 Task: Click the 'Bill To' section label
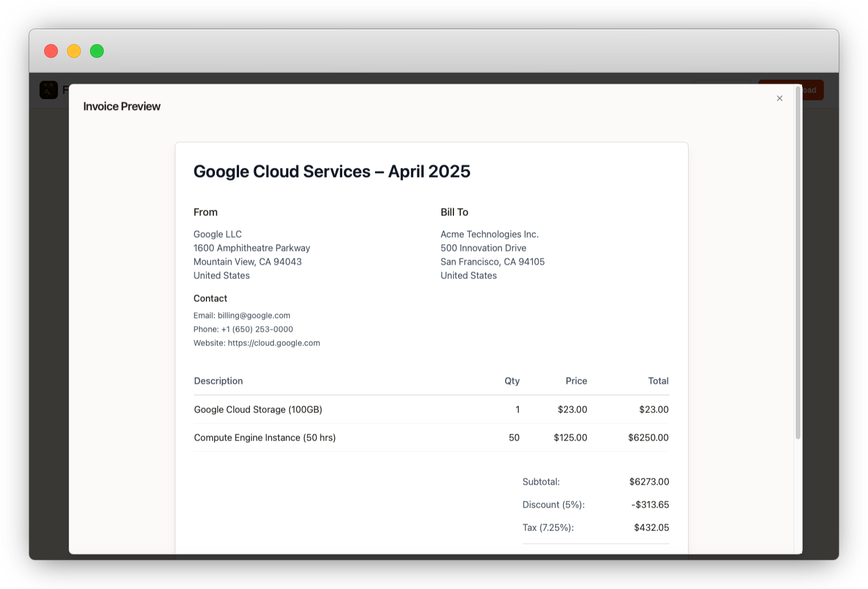pos(455,212)
